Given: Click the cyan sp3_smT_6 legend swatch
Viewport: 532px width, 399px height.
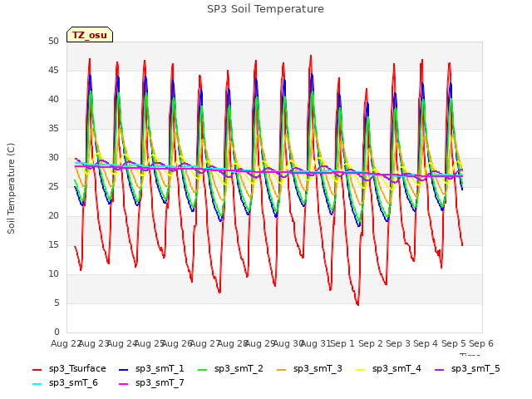Looking at the screenshot, I should pos(37,384).
